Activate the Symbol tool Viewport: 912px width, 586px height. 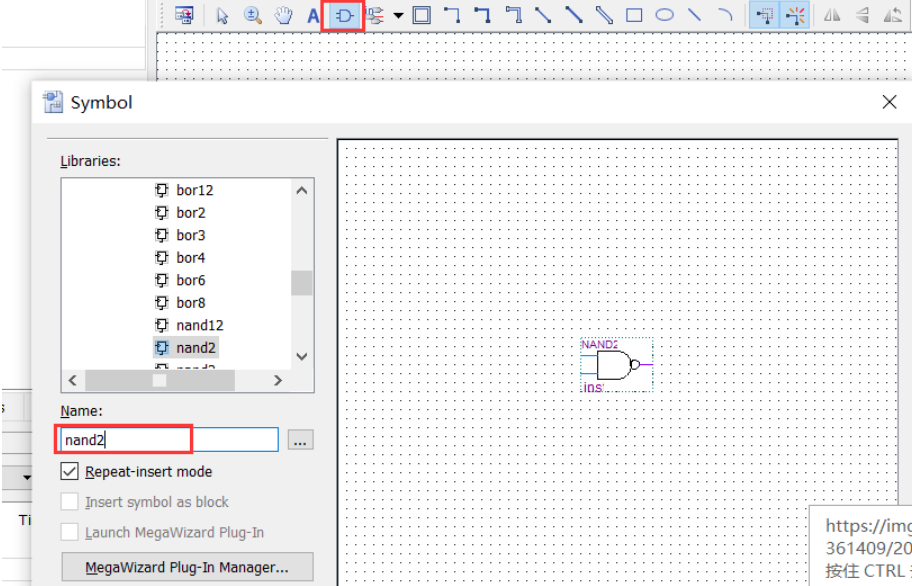(343, 16)
